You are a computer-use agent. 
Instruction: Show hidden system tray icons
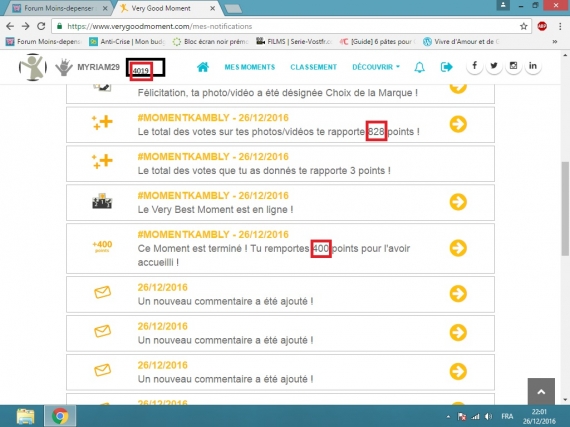(x=448, y=416)
